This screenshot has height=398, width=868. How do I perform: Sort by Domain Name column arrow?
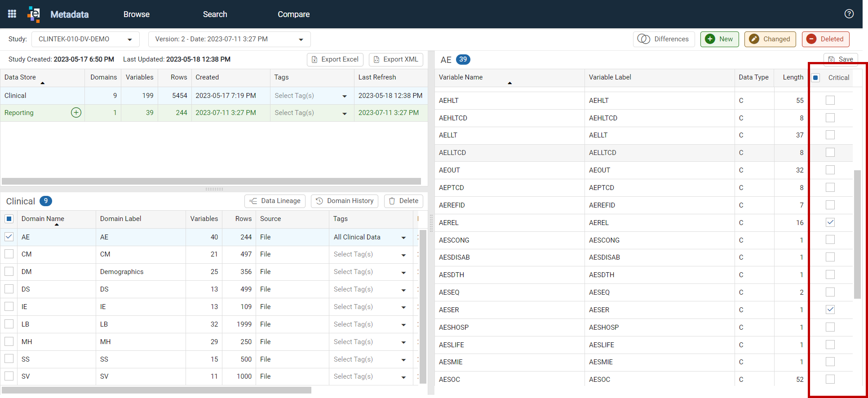click(57, 224)
